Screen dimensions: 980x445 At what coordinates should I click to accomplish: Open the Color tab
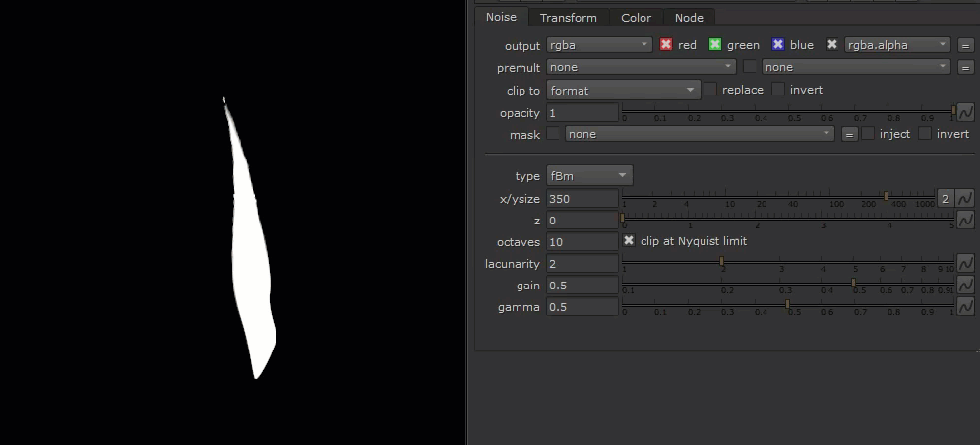pos(636,17)
